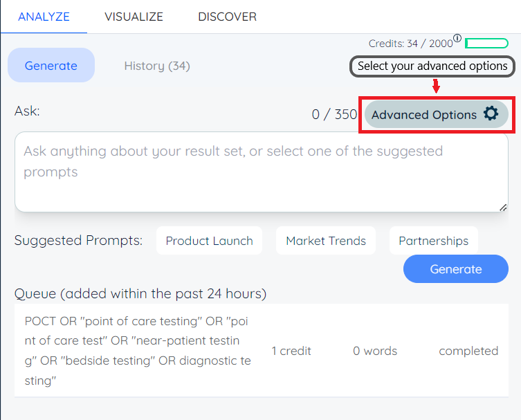Click the credits usage progress bar
The height and width of the screenshot is (420, 521).
click(x=486, y=44)
